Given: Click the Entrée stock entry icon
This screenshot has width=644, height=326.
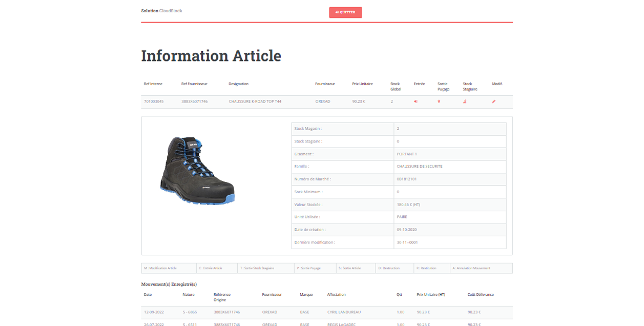Looking at the screenshot, I should [416, 101].
